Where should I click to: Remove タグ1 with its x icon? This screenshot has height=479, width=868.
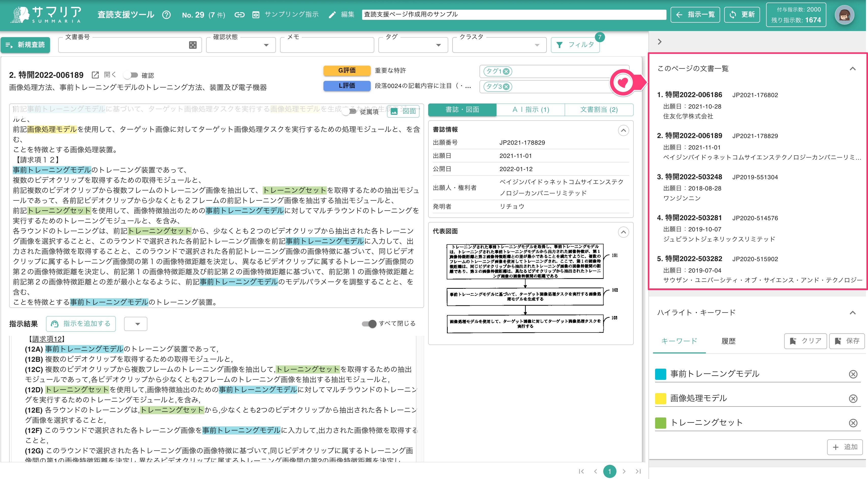(x=506, y=71)
